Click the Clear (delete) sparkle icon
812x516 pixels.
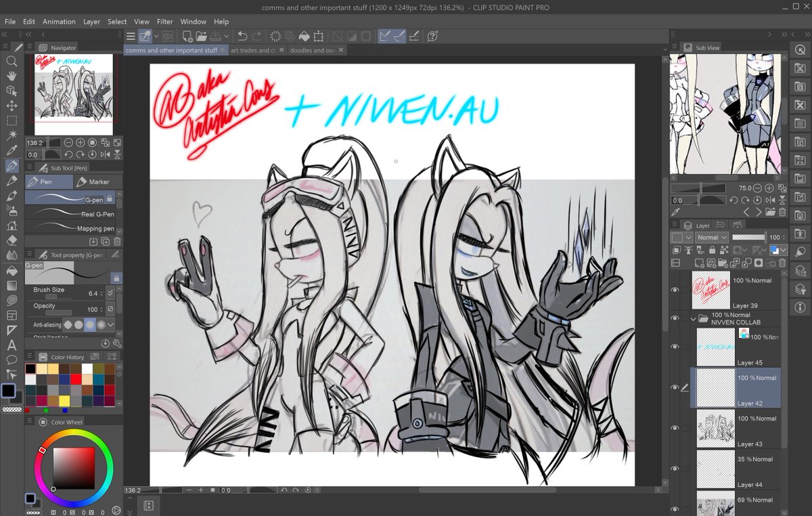click(x=276, y=36)
